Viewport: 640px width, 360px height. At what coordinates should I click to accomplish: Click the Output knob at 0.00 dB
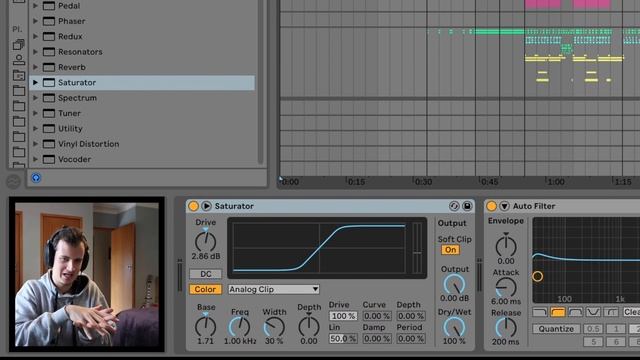click(454, 284)
